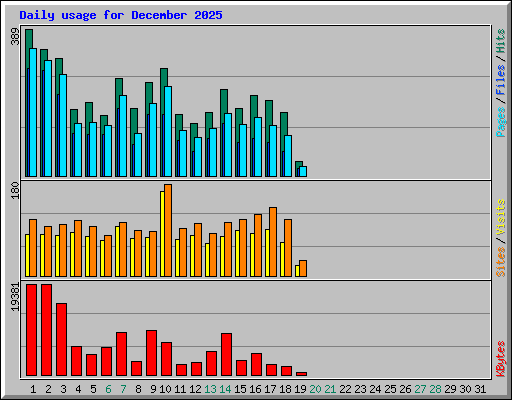Click day 11 on the x-axis
This screenshot has width=512, height=400.
tap(180, 389)
